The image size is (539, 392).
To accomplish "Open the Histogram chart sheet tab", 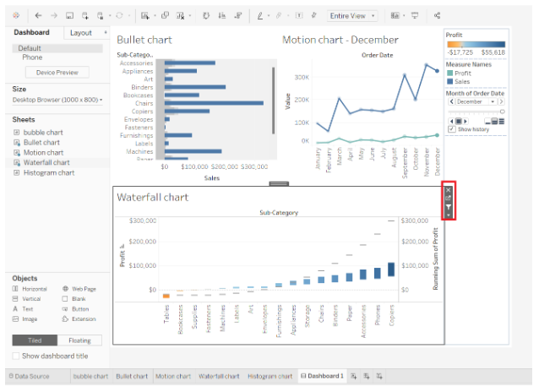I will (269, 376).
